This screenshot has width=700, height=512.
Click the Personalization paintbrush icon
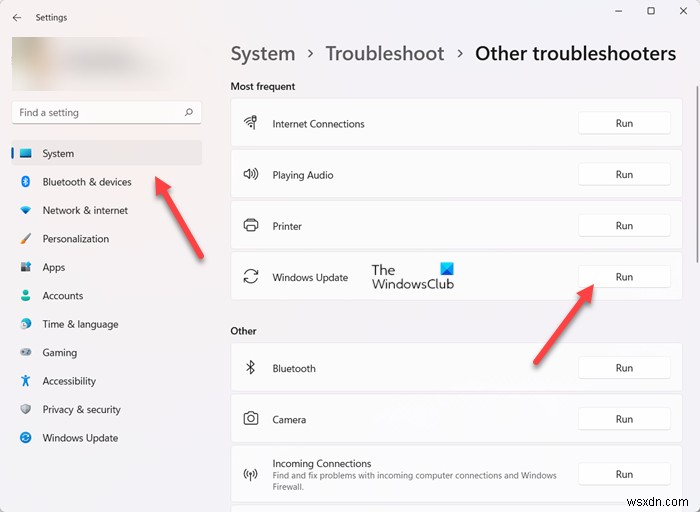pos(26,239)
